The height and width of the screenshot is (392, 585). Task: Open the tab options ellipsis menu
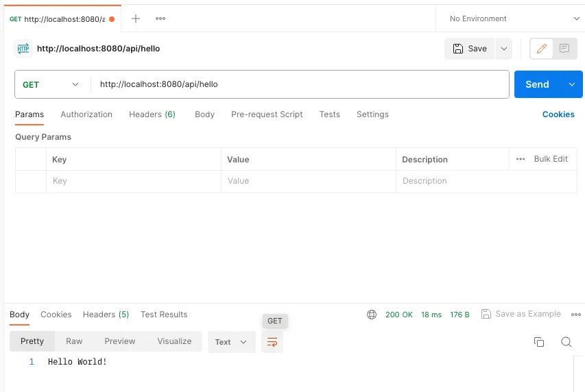pos(160,19)
